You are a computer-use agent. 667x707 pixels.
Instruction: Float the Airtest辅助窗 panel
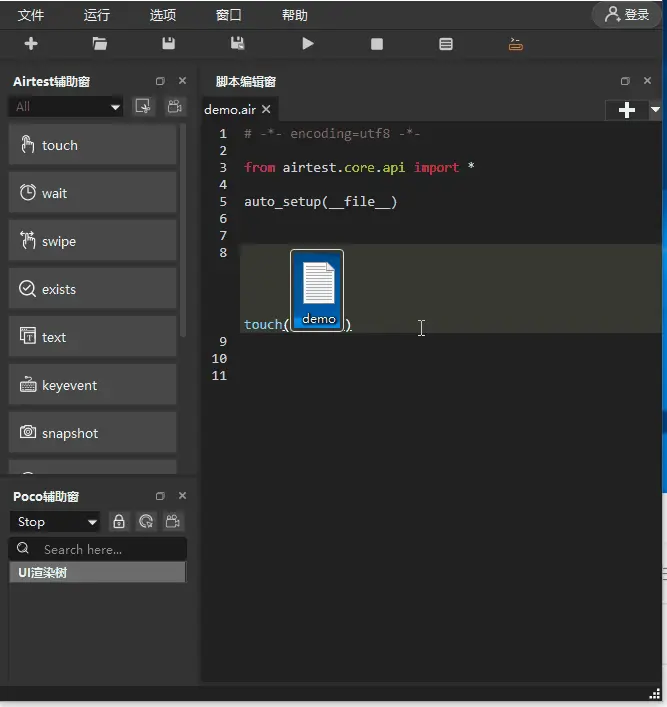pyautogui.click(x=160, y=81)
